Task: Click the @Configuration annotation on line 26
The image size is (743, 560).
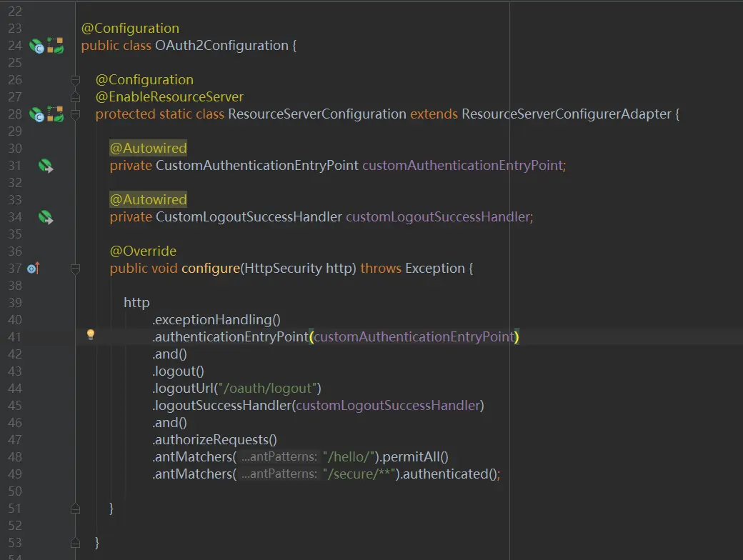Action: [x=144, y=80]
